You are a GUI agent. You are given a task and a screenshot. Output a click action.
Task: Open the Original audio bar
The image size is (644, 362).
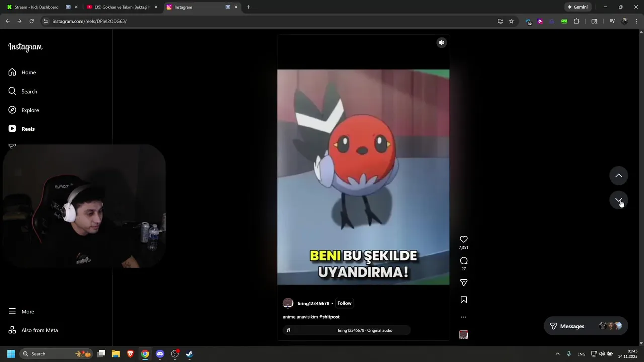tap(347, 330)
